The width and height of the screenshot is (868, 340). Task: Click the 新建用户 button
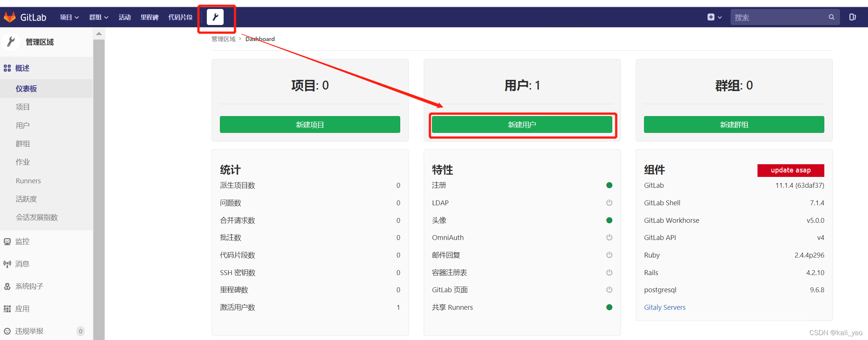pyautogui.click(x=522, y=125)
